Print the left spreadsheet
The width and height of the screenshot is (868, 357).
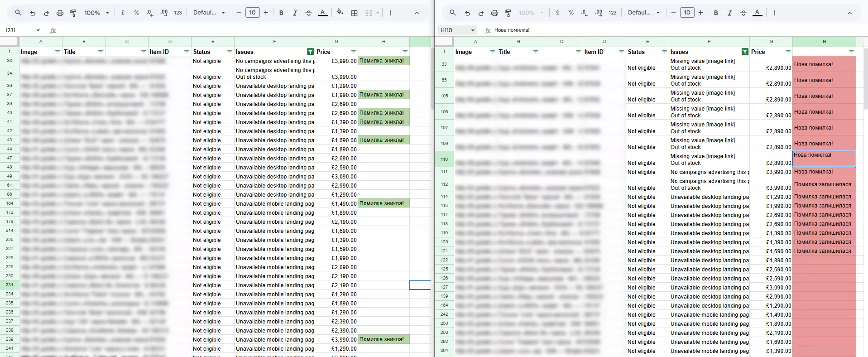click(60, 13)
